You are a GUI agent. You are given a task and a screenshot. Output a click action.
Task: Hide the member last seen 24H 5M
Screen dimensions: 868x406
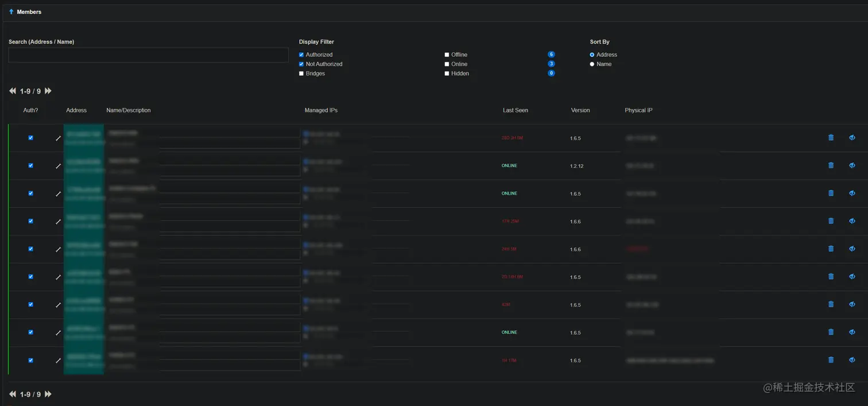click(x=852, y=249)
